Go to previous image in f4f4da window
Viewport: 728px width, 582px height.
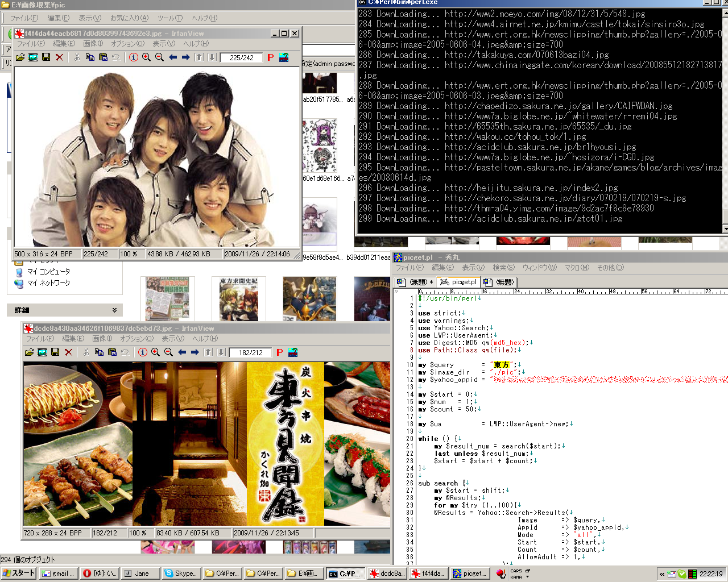coord(172,57)
